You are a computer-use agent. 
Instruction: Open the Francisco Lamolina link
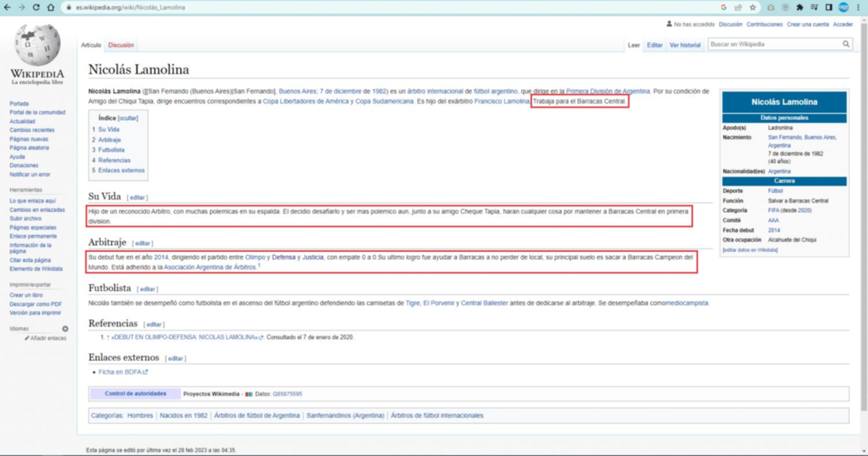(x=501, y=101)
